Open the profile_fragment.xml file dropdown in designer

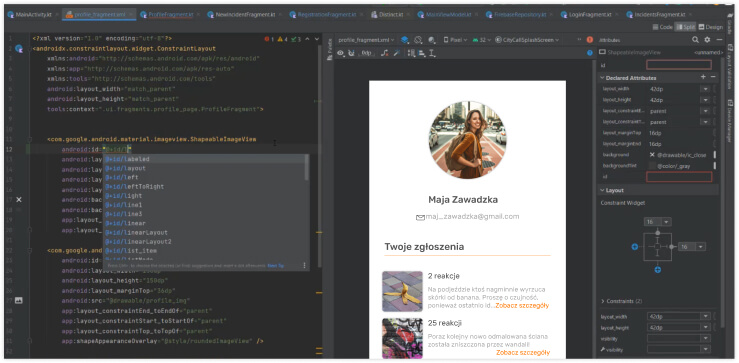coord(367,40)
